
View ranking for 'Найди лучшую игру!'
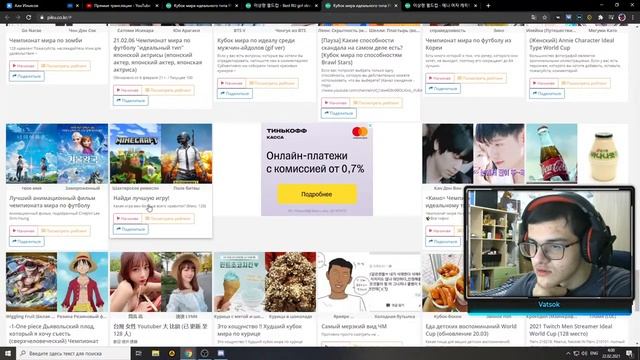pos(168,218)
